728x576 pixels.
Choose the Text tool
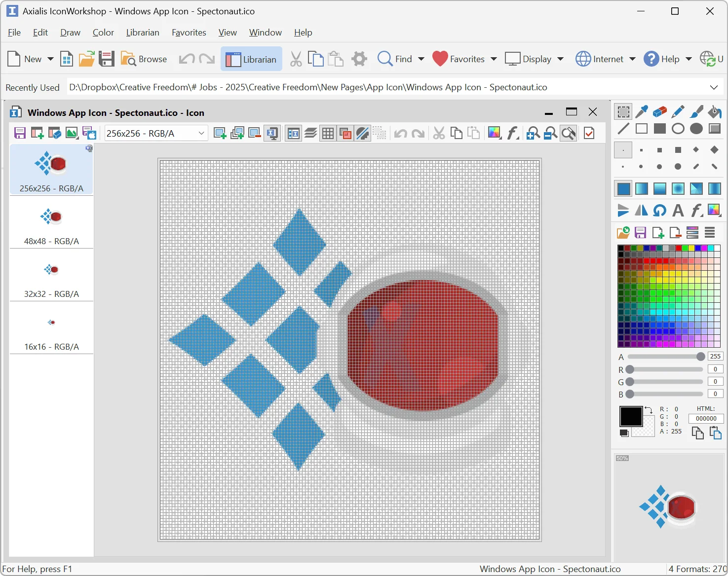click(678, 211)
